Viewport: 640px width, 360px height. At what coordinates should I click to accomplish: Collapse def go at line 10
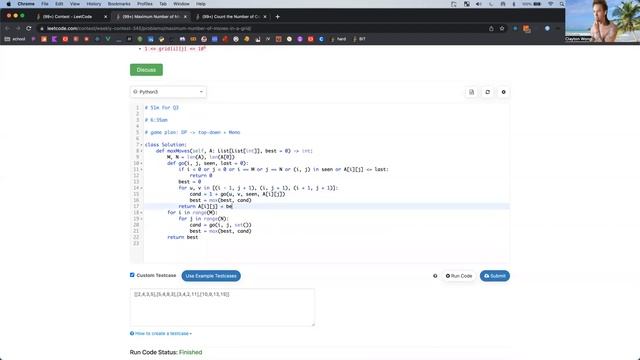click(x=142, y=163)
